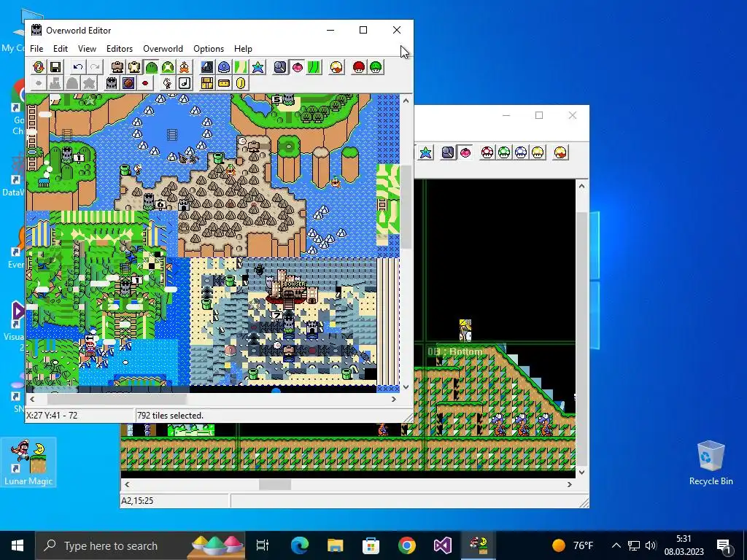Image resolution: width=747 pixels, height=560 pixels.
Task: Undo the last overworld edit
Action: click(77, 67)
